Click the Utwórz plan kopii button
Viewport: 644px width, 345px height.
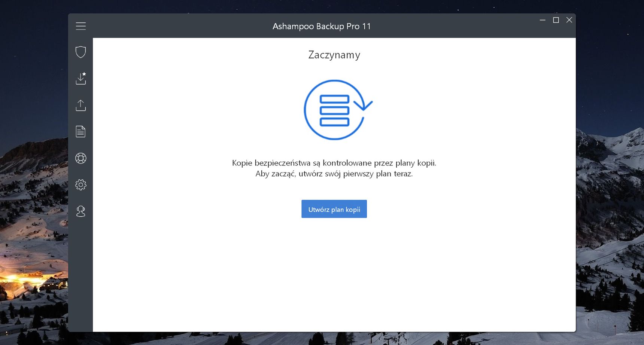[x=334, y=209]
